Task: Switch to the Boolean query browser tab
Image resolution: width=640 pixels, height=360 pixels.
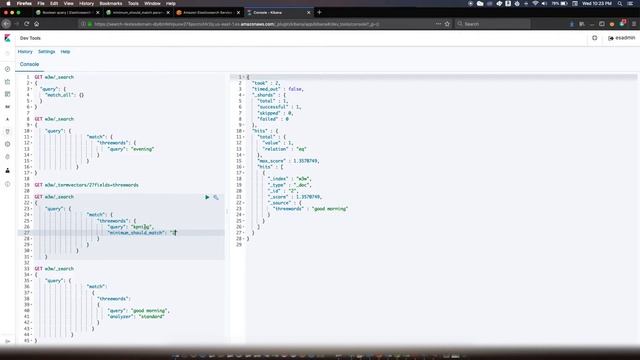Action: click(x=67, y=13)
